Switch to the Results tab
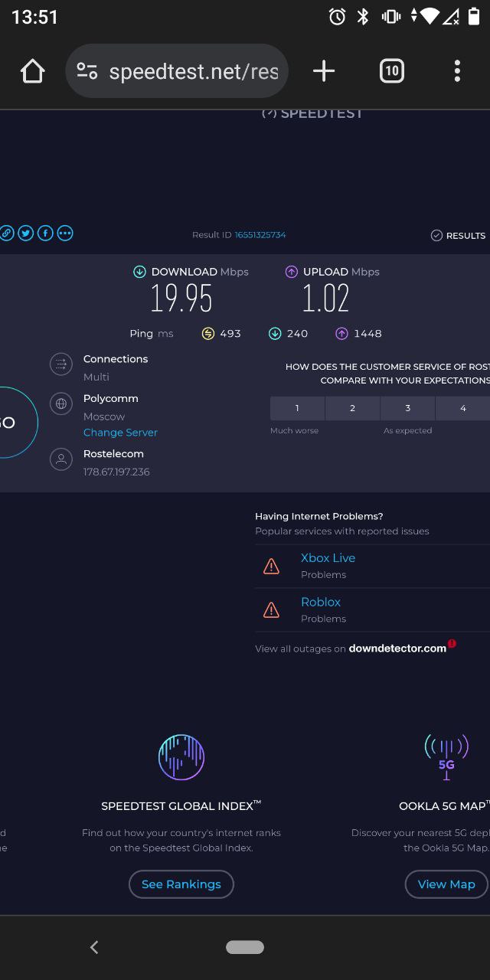This screenshot has width=490, height=980. [458, 236]
